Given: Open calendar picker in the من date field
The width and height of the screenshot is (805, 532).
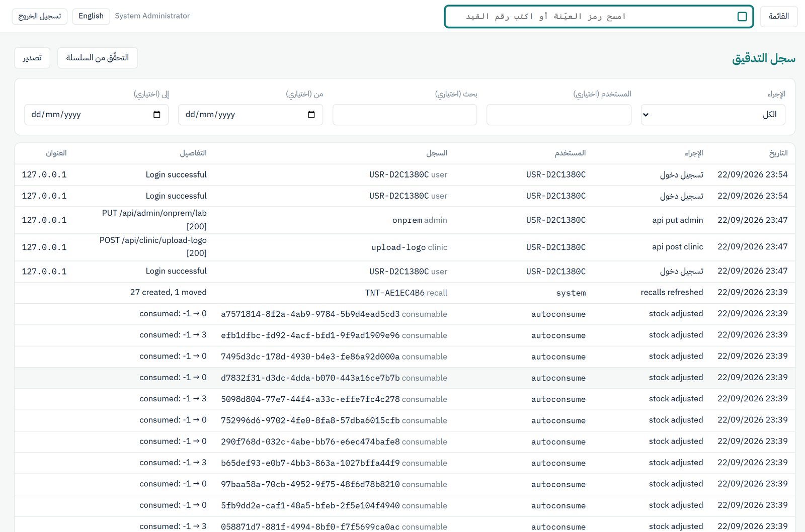Looking at the screenshot, I should tap(311, 115).
